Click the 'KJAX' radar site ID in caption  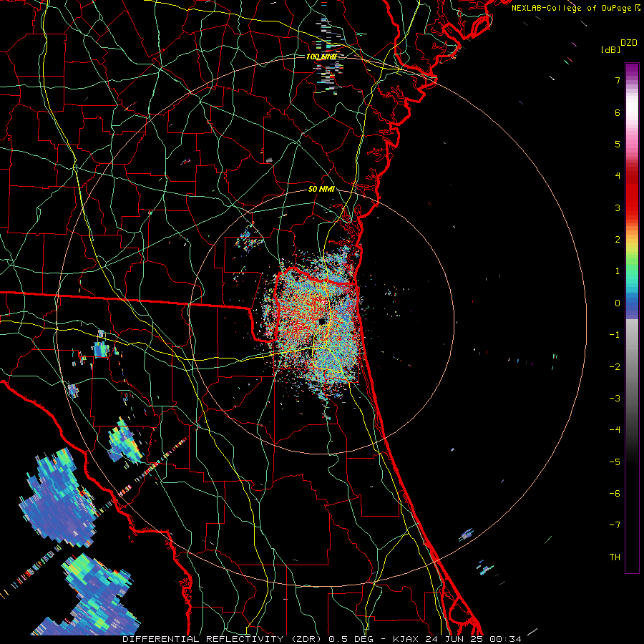(x=406, y=639)
